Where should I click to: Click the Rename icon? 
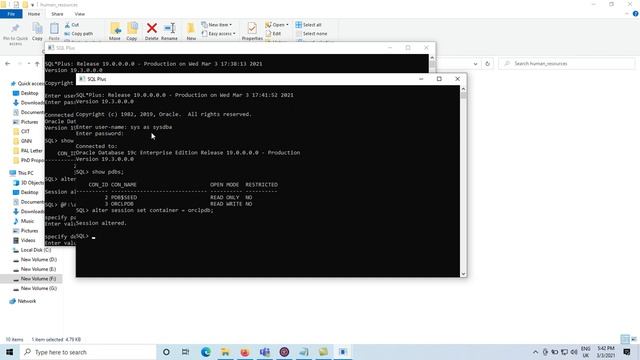tap(169, 28)
